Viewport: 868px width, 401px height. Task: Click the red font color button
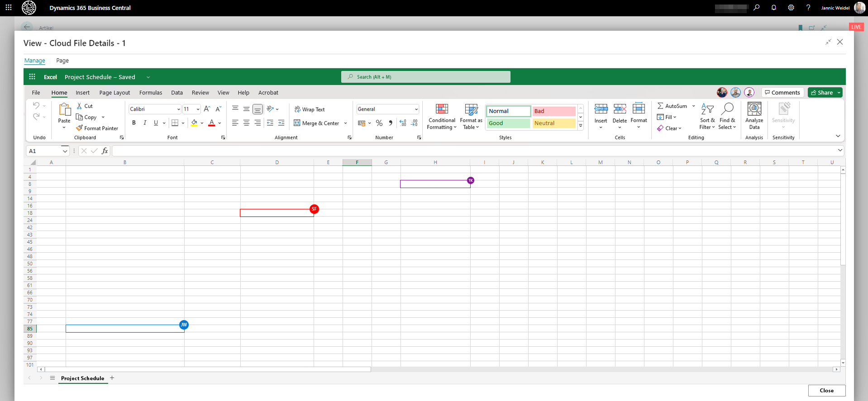pyautogui.click(x=211, y=123)
